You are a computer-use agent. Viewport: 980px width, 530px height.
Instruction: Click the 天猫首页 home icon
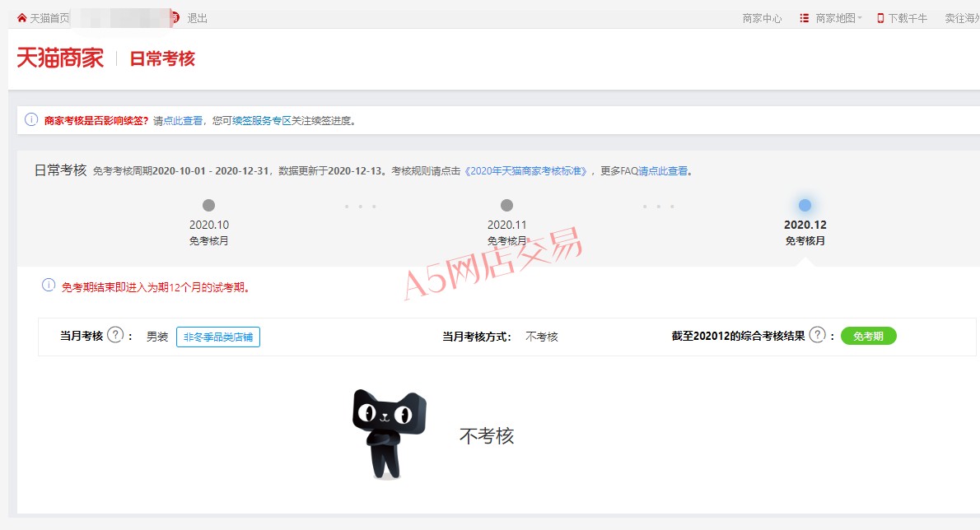coord(22,18)
